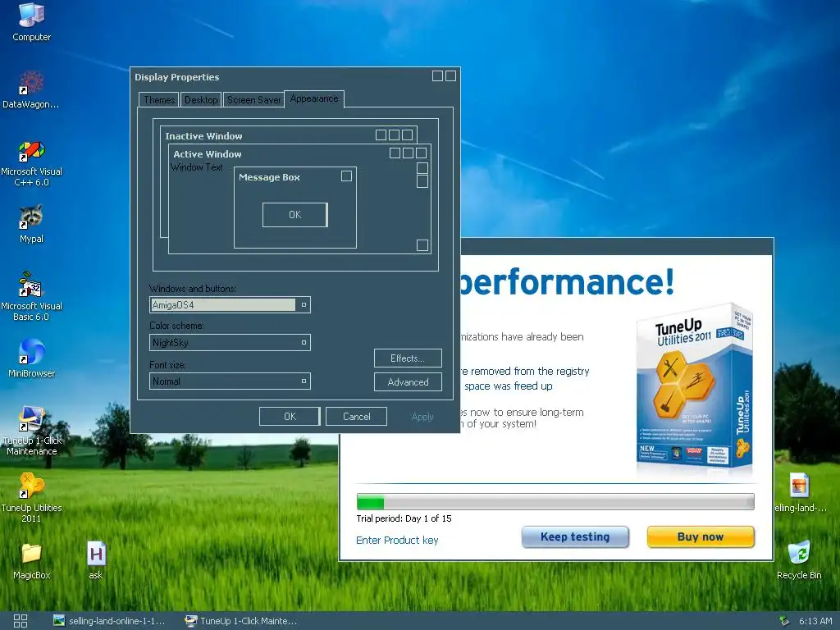
Task: Select Microsoft Visual C++ 6.0 shortcut
Action: pos(31,163)
